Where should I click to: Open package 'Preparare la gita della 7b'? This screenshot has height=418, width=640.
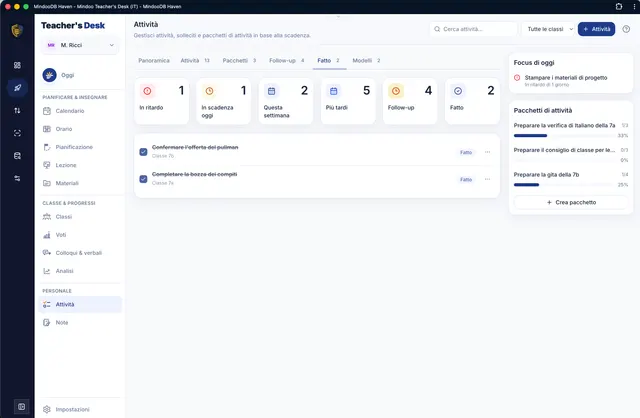tap(546, 175)
